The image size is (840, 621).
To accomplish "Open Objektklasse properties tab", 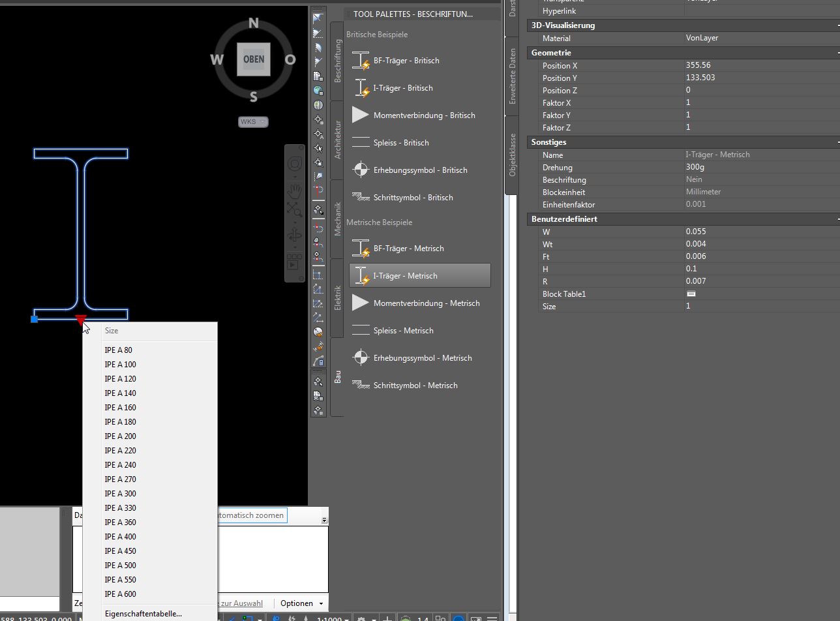I will pyautogui.click(x=512, y=155).
